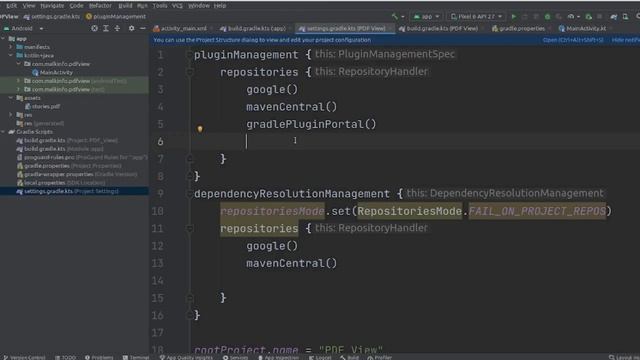Open Services tool window
640x360 pixels.
(x=236, y=357)
